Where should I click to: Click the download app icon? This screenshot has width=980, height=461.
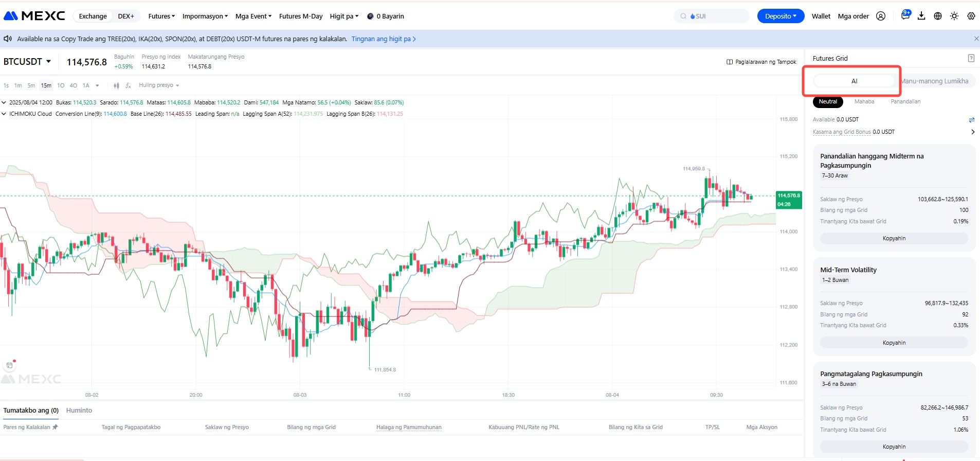pos(921,16)
